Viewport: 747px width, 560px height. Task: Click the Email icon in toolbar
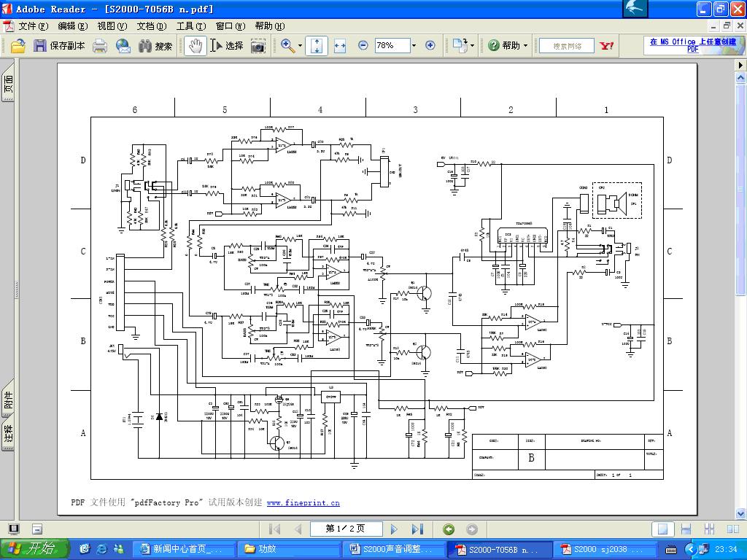coord(123,46)
